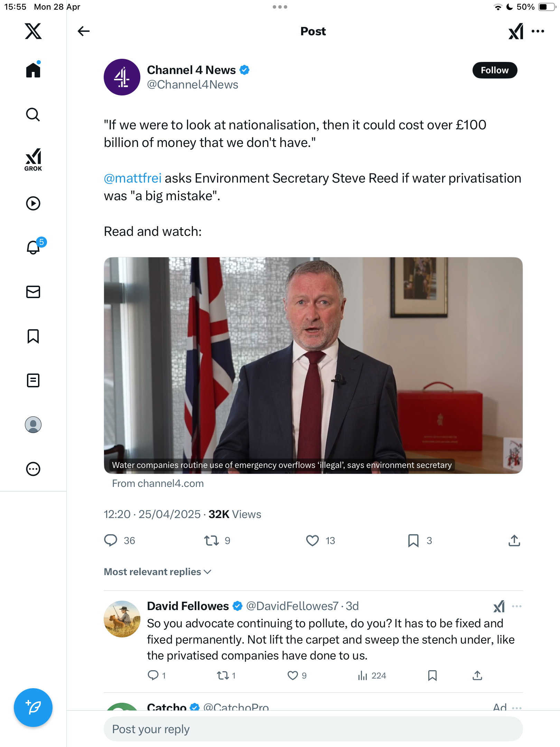Open Bookmarks in the sidebar
Image resolution: width=560 pixels, height=747 pixels.
33,336
